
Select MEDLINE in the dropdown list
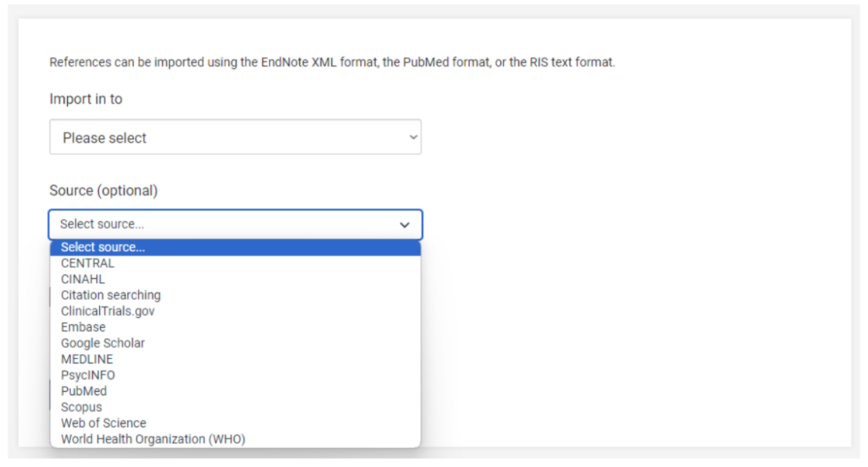click(87, 359)
